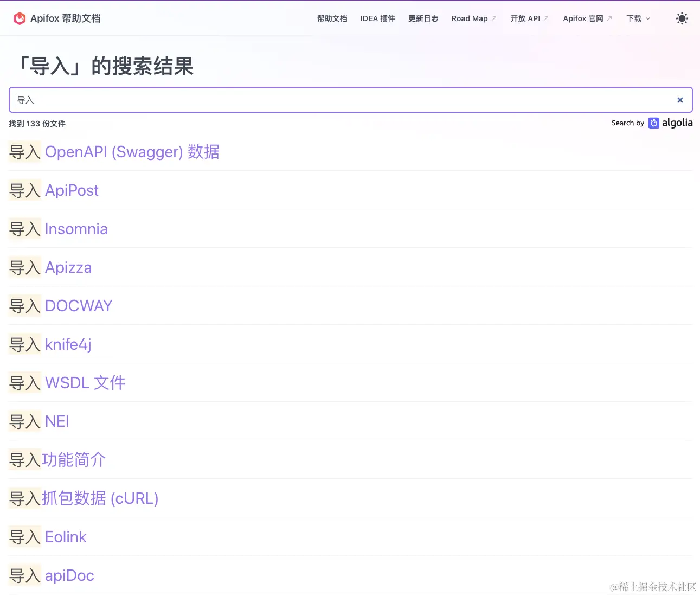Click the Apifox logo icon
Image resolution: width=700 pixels, height=596 pixels.
click(20, 18)
